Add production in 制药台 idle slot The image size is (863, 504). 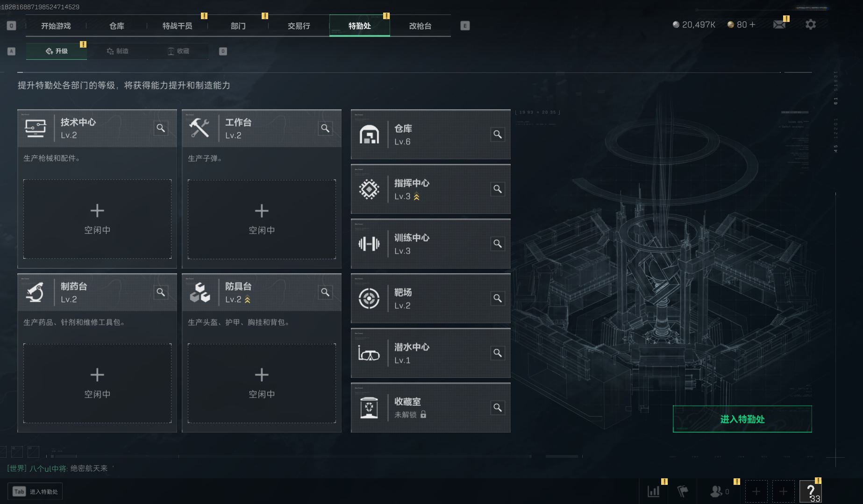(x=97, y=383)
